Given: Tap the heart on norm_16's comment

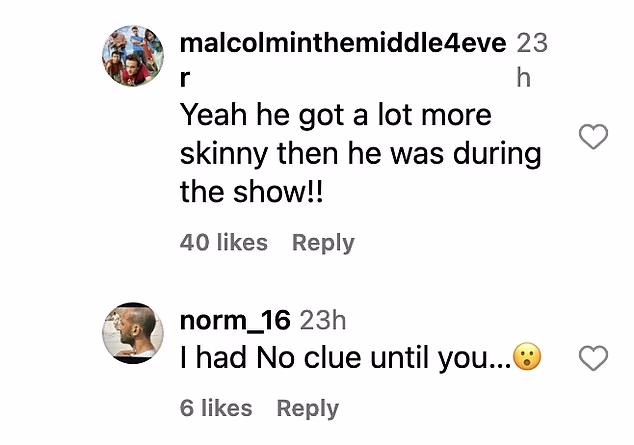Looking at the screenshot, I should [x=594, y=358].
